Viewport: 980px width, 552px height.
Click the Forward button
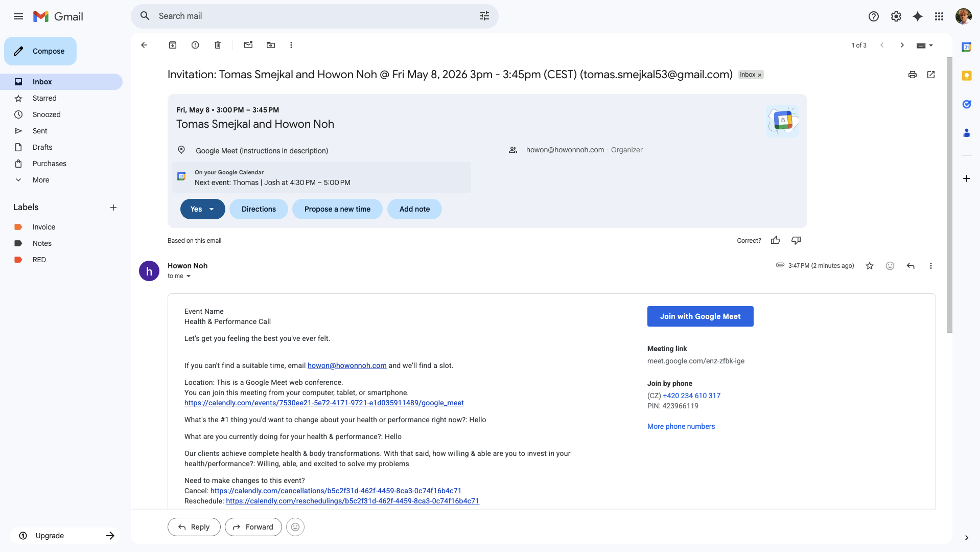[253, 527]
